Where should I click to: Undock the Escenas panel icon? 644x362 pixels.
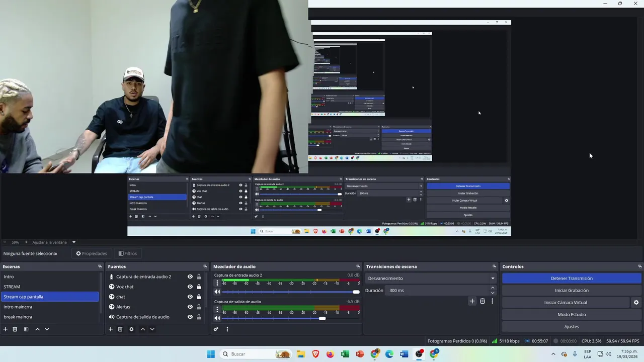pyautogui.click(x=100, y=266)
